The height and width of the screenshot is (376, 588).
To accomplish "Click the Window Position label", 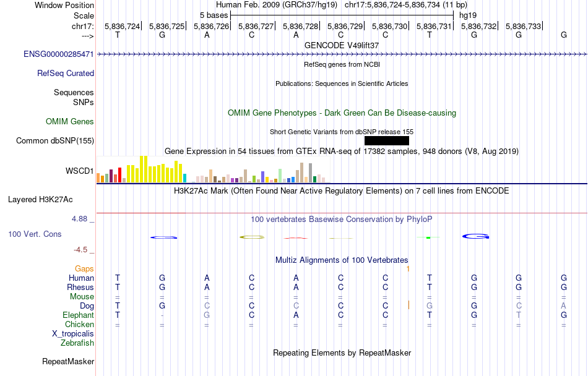I will click(x=64, y=5).
